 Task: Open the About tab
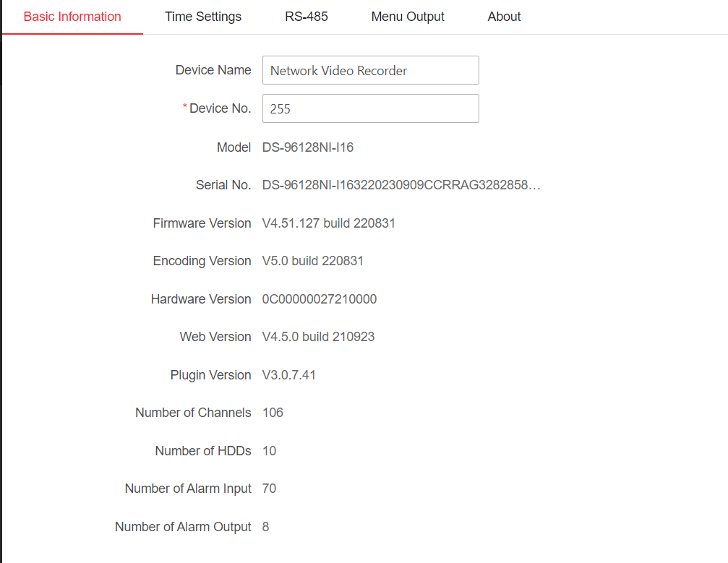click(x=504, y=17)
